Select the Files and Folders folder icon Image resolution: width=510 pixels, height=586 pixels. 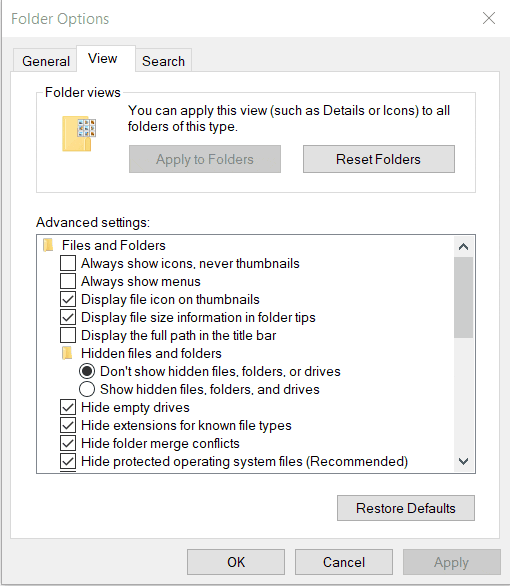coord(48,246)
